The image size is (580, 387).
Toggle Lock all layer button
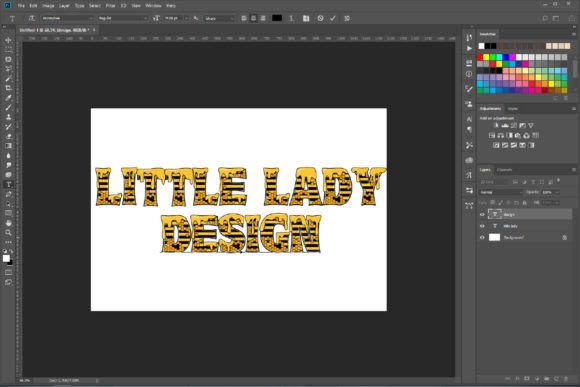[525, 203]
